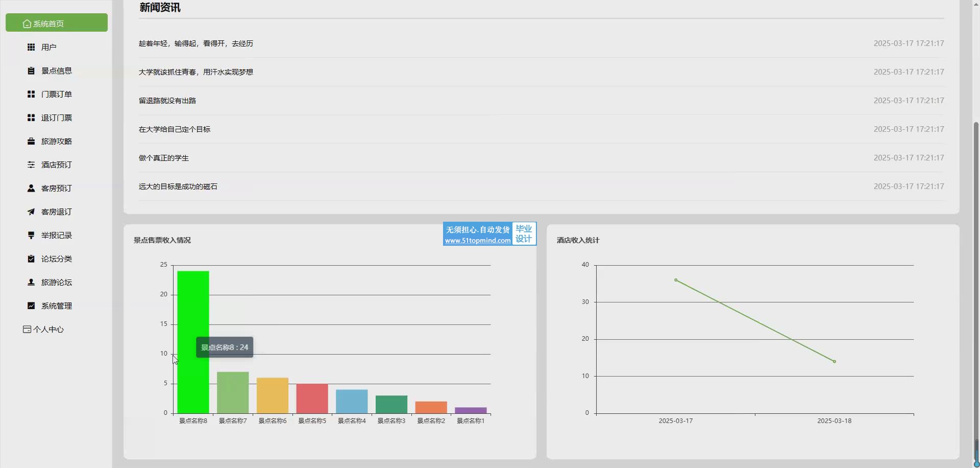Click the sliders icon beside 酒店预订
The height and width of the screenshot is (468, 980).
(31, 165)
